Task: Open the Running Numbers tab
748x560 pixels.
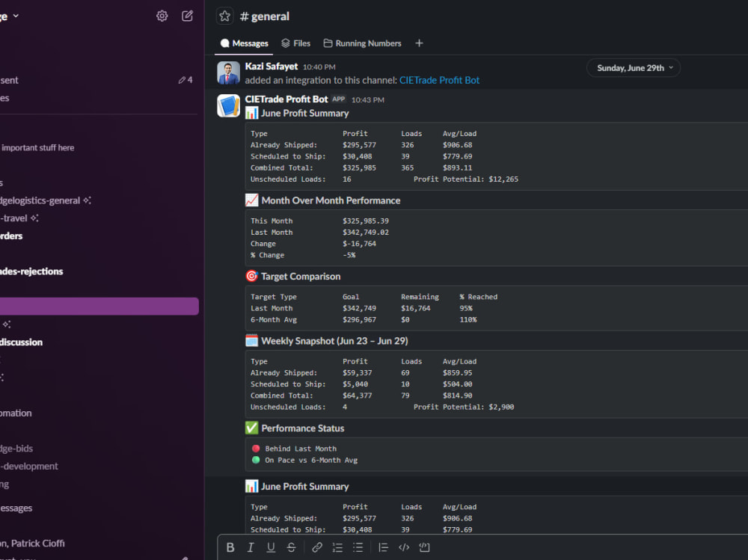Action: point(363,43)
